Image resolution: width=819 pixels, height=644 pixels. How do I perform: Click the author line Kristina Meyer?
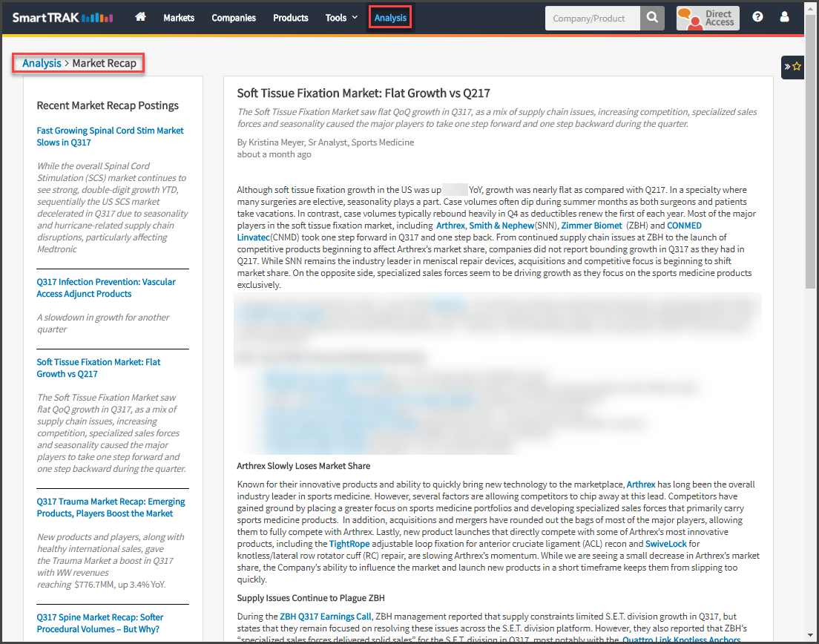click(326, 142)
